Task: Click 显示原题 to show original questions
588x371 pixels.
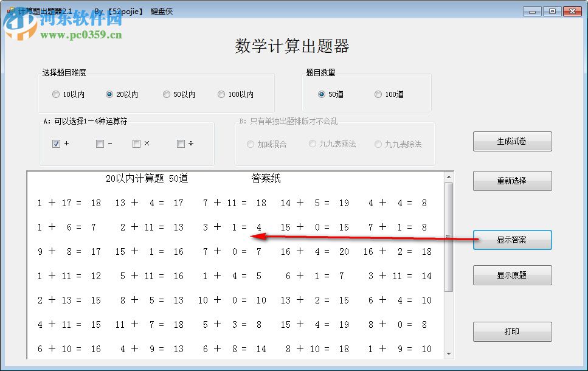Action: click(511, 275)
